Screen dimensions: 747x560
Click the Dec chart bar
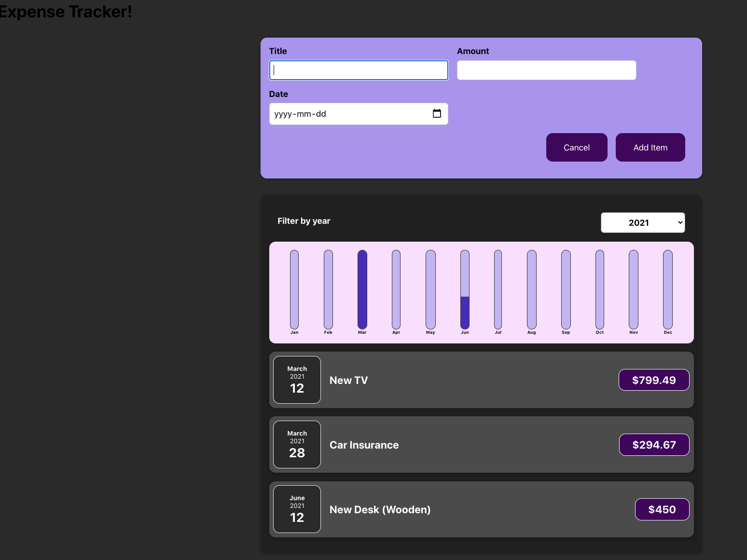coord(668,289)
